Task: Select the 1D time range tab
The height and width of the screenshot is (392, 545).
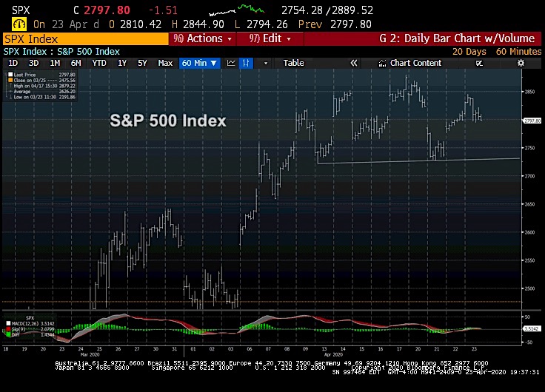Action: click(x=13, y=63)
